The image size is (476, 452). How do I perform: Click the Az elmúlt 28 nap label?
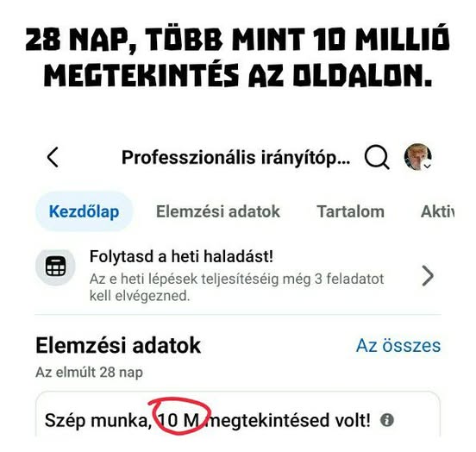[90, 373]
